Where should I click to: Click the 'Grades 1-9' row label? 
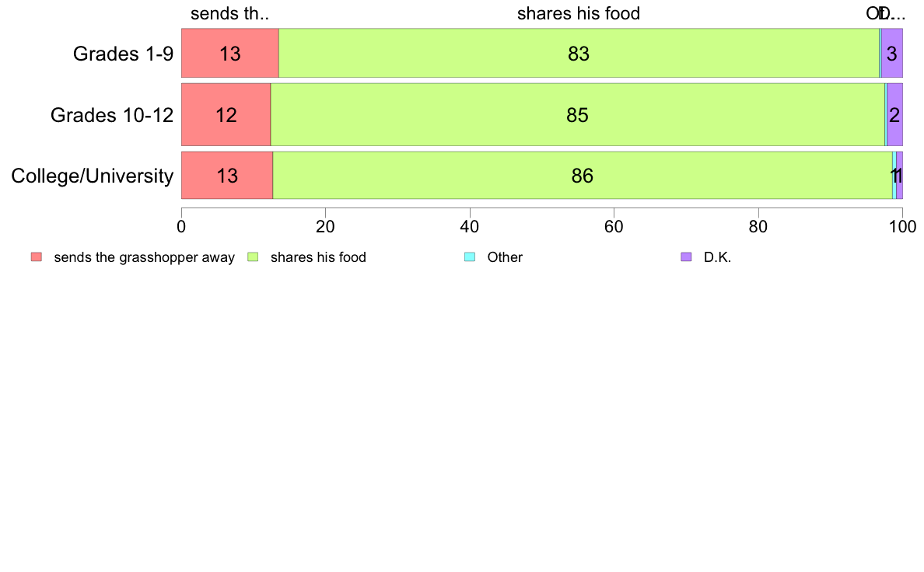[x=123, y=54]
